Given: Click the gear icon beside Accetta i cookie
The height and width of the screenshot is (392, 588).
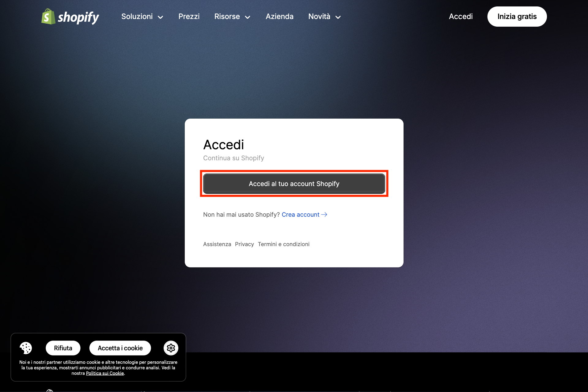Looking at the screenshot, I should [171, 348].
